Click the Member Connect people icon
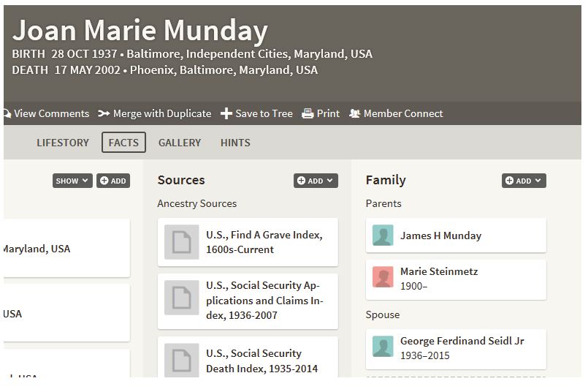 coord(355,113)
